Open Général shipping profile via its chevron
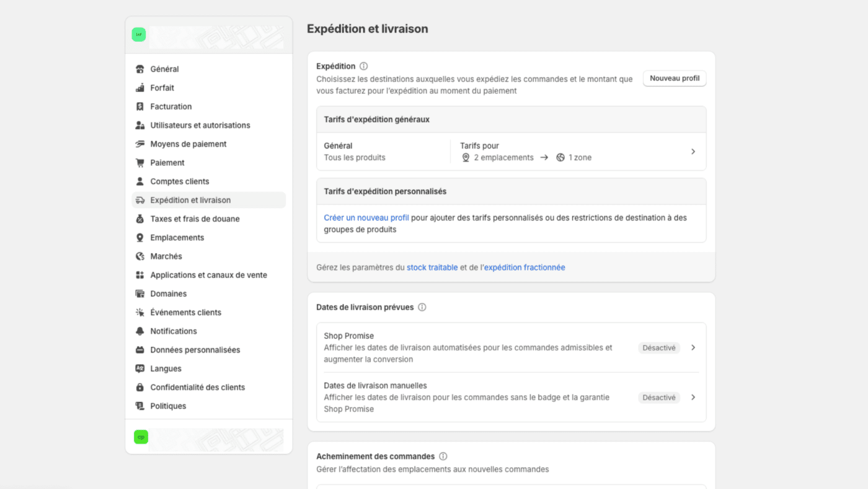The width and height of the screenshot is (868, 489). pyautogui.click(x=693, y=151)
